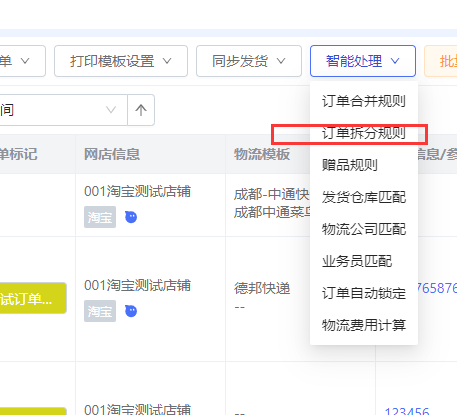
Task: Open the 123456 link
Action: click(407, 411)
